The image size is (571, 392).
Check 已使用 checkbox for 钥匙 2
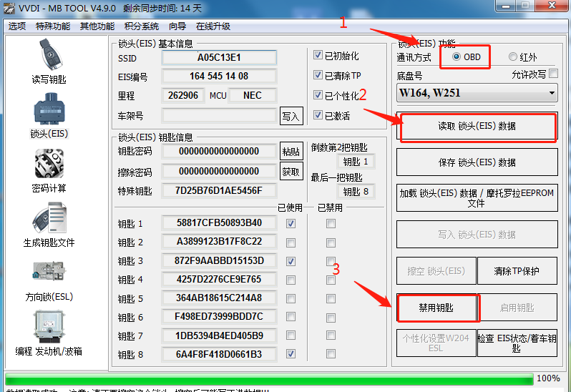(x=291, y=242)
